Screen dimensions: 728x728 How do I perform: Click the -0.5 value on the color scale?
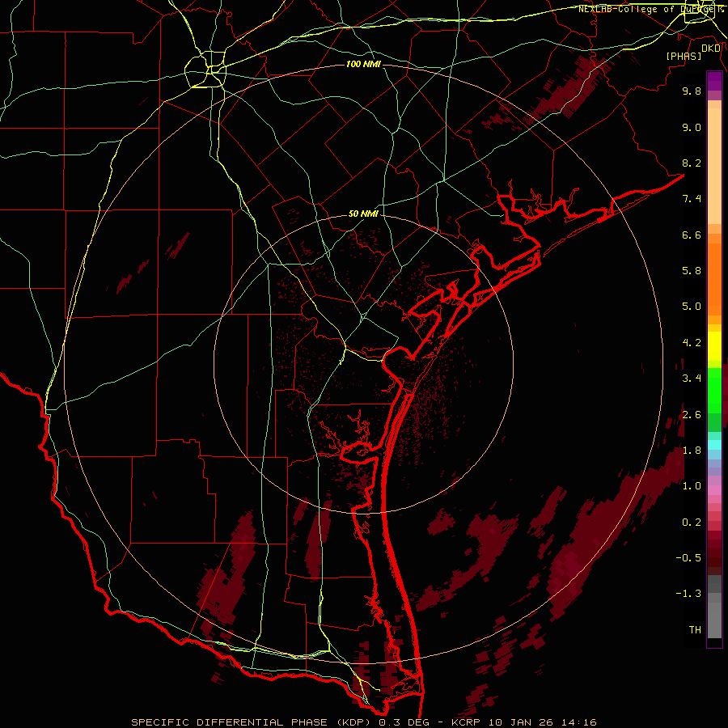[x=688, y=558]
